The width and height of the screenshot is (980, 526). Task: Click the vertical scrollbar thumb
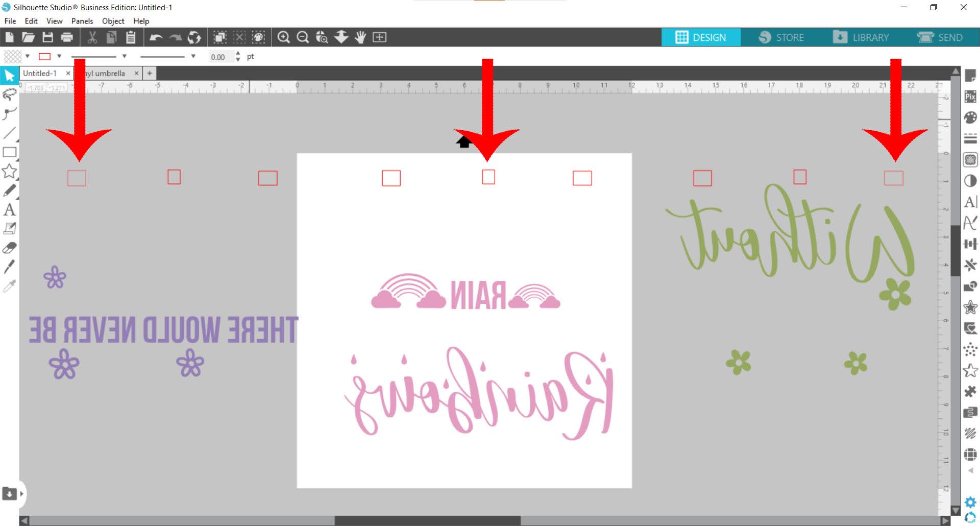(x=956, y=250)
